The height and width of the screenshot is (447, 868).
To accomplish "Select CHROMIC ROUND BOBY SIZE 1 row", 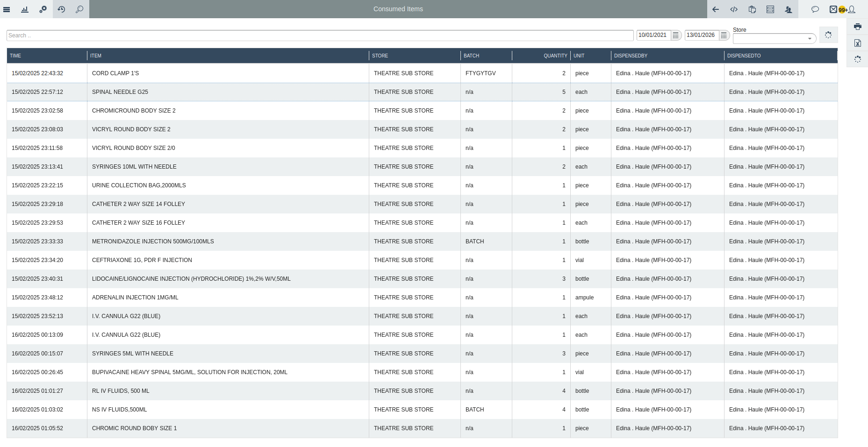I will [422, 428].
